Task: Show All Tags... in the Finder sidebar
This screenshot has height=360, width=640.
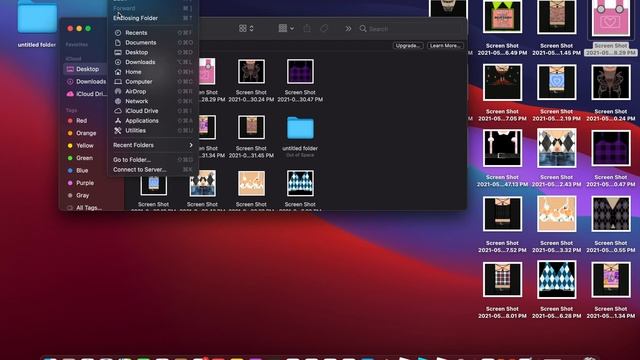Action: 85,208
